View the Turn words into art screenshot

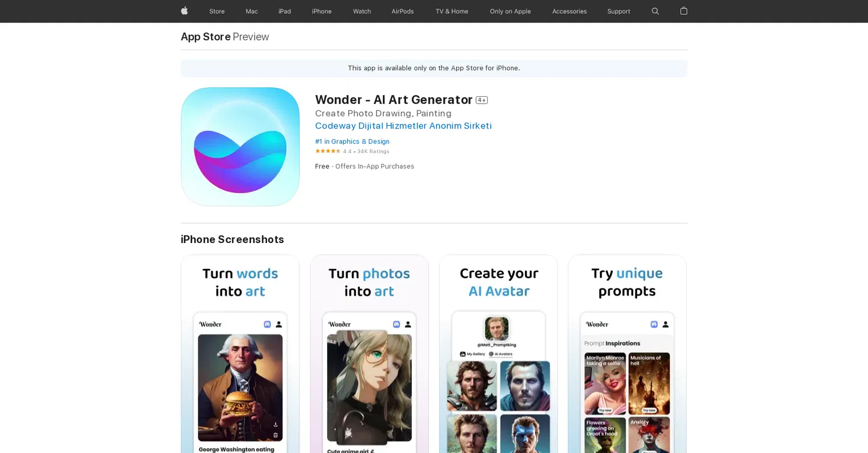click(x=240, y=354)
